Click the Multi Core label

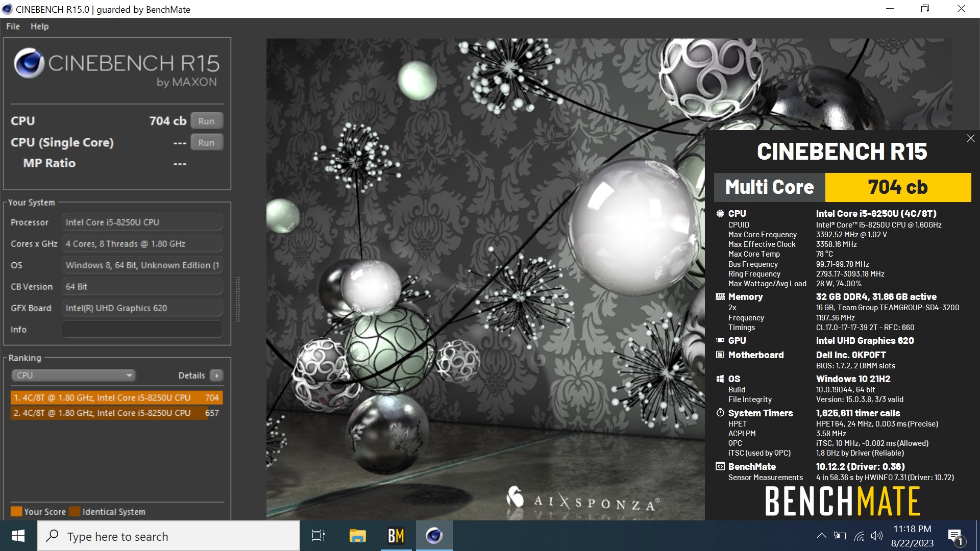tap(769, 187)
